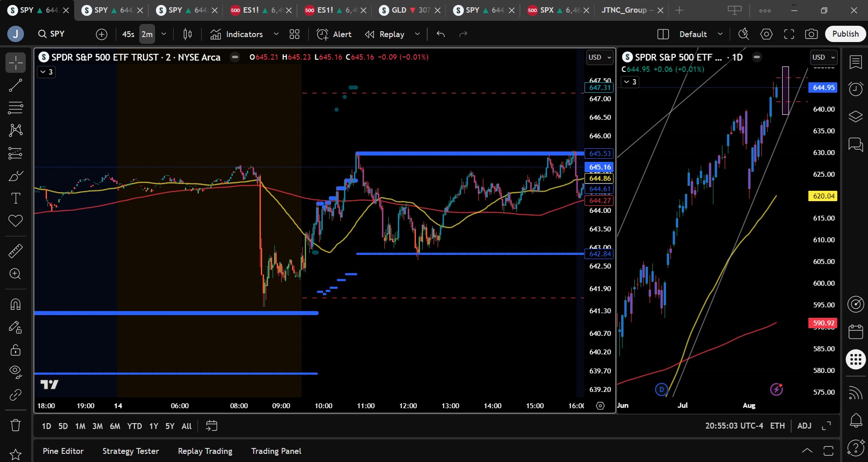868x462 pixels.
Task: Remove drawings with the trash icon
Action: tap(15, 425)
